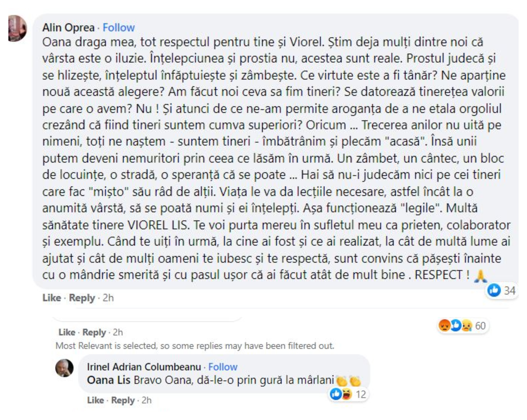Reply to Irinel Adrian Columbeanu's comment
The width and height of the screenshot is (527, 420).
click(123, 400)
